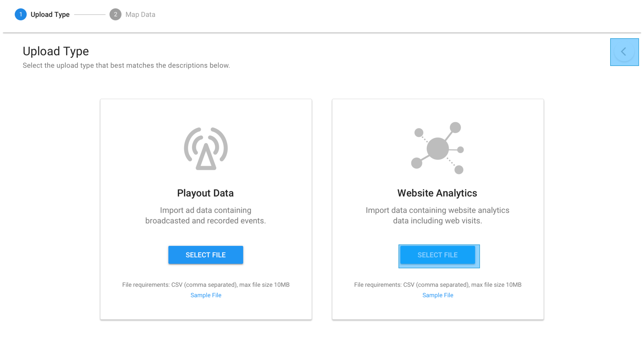Click the "Select the upload type" subtitle text
Screen dimensions: 644x352
coord(126,65)
